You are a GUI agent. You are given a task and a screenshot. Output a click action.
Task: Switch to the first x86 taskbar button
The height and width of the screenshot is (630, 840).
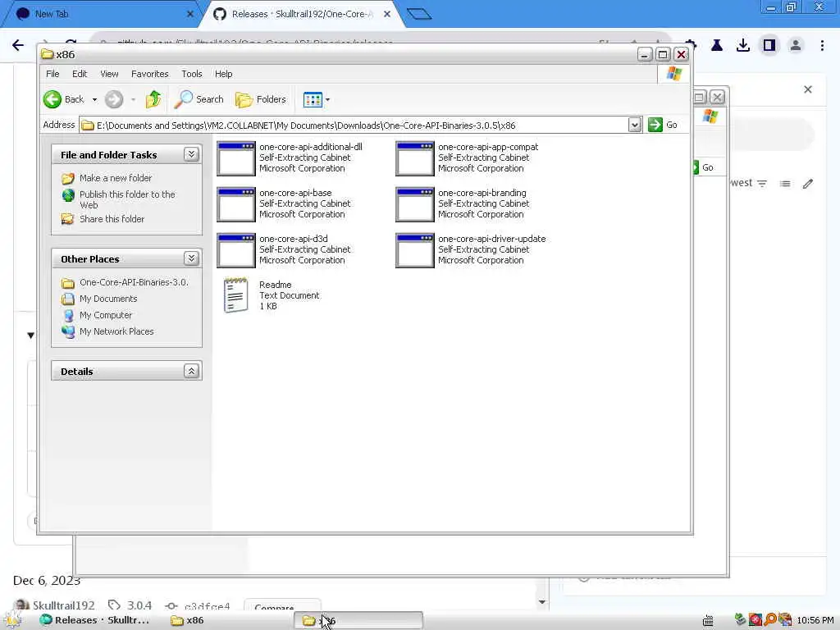click(x=187, y=620)
